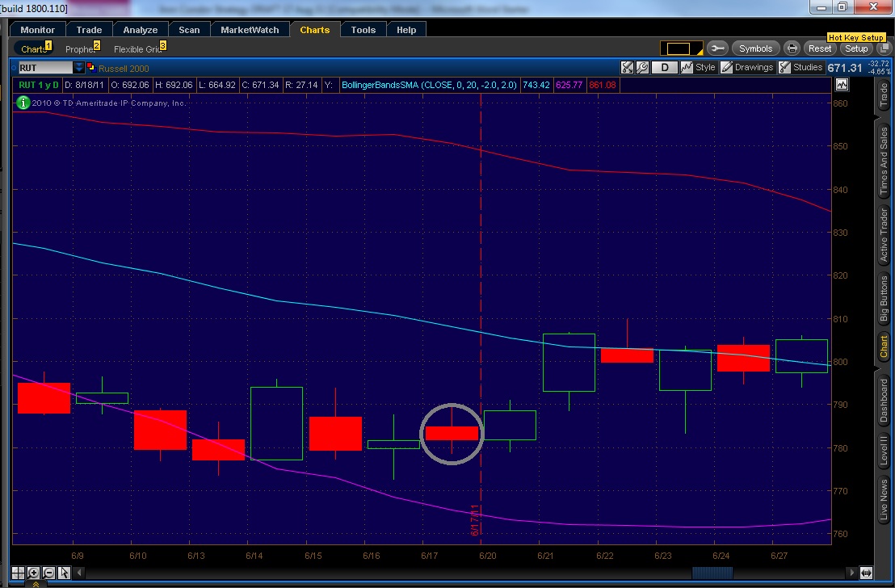Open the Studies dropdown menu

pyautogui.click(x=800, y=68)
